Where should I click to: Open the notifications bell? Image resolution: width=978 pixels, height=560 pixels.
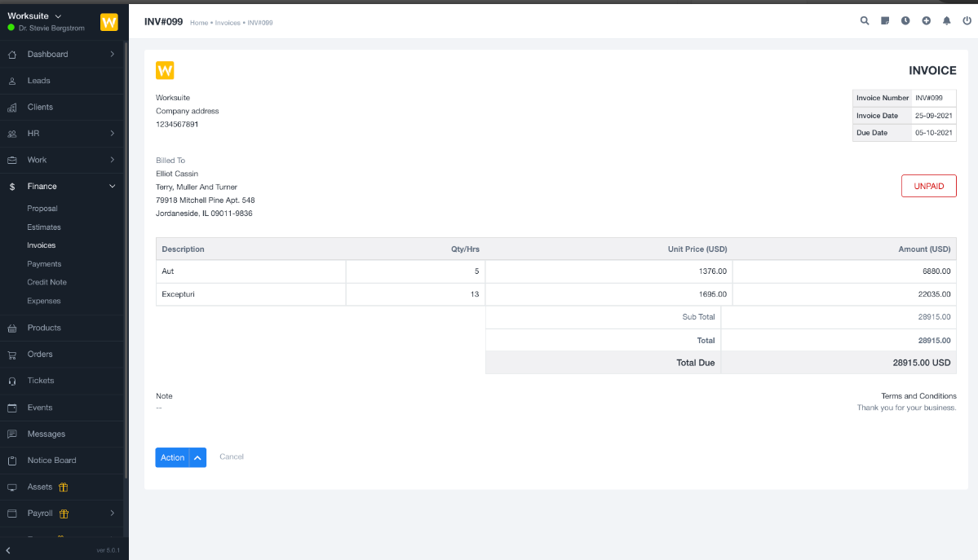click(946, 21)
